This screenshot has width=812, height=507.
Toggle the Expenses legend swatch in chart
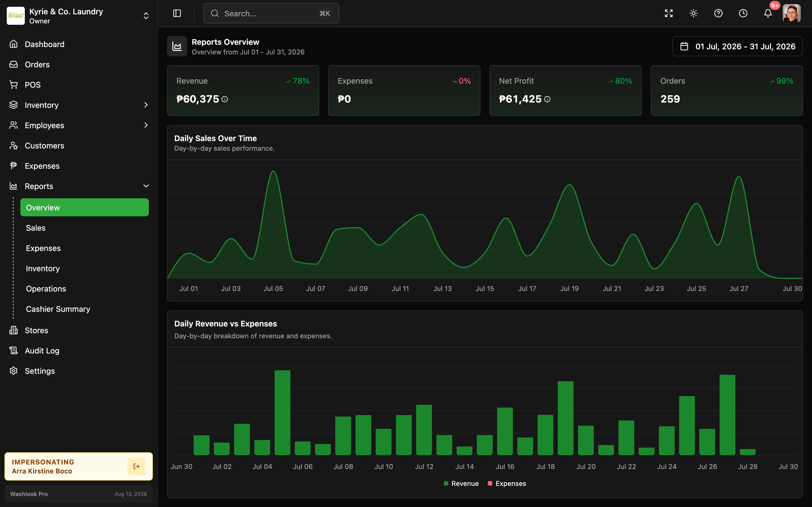tap(490, 483)
